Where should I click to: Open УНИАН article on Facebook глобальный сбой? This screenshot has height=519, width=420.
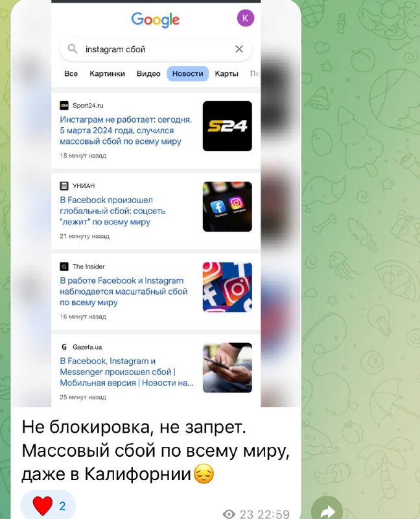click(112, 211)
